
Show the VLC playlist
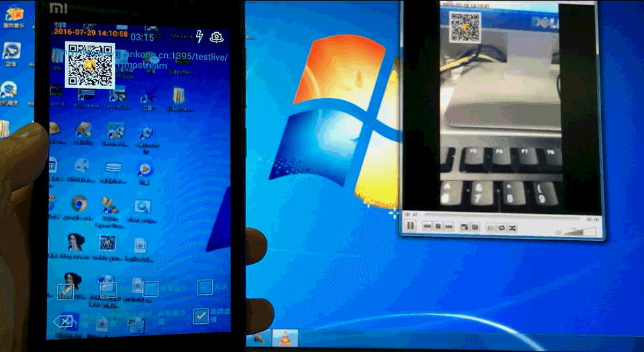(x=491, y=228)
